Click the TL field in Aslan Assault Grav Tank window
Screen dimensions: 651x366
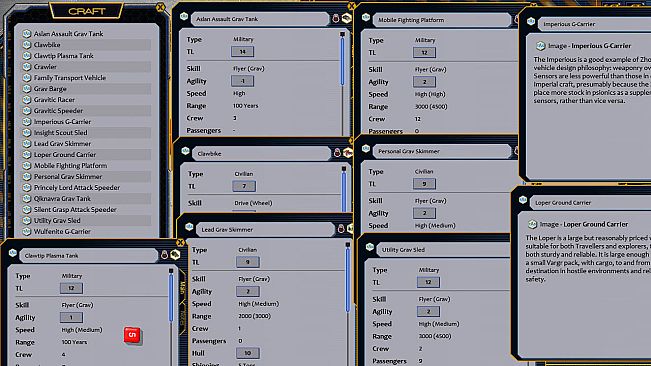coord(242,52)
